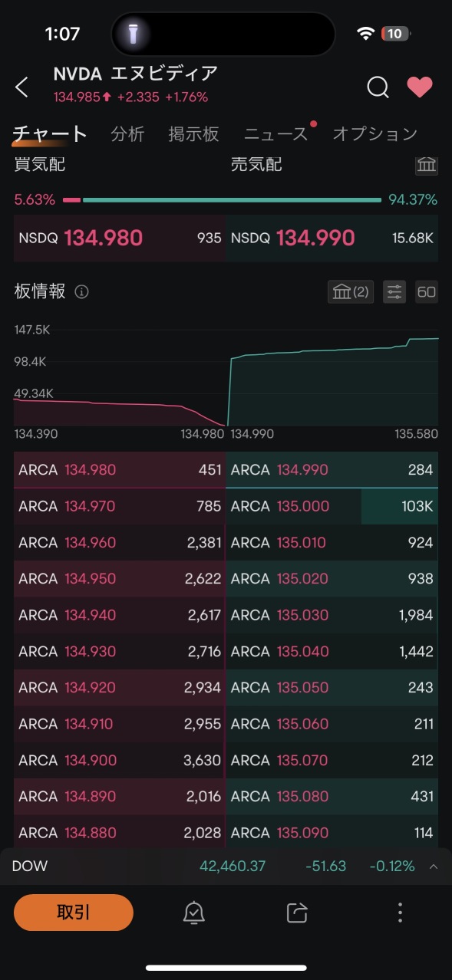
Task: Tap the share icon in bottom bar
Action: pos(297,913)
